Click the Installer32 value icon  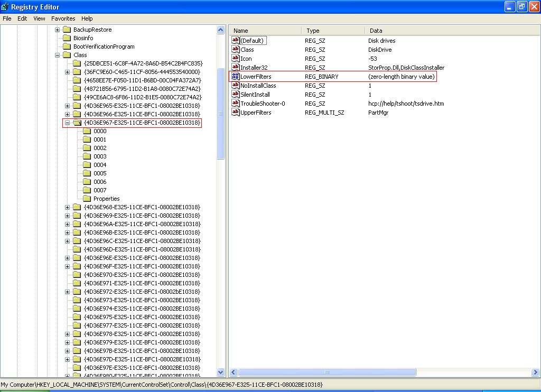pyautogui.click(x=235, y=67)
